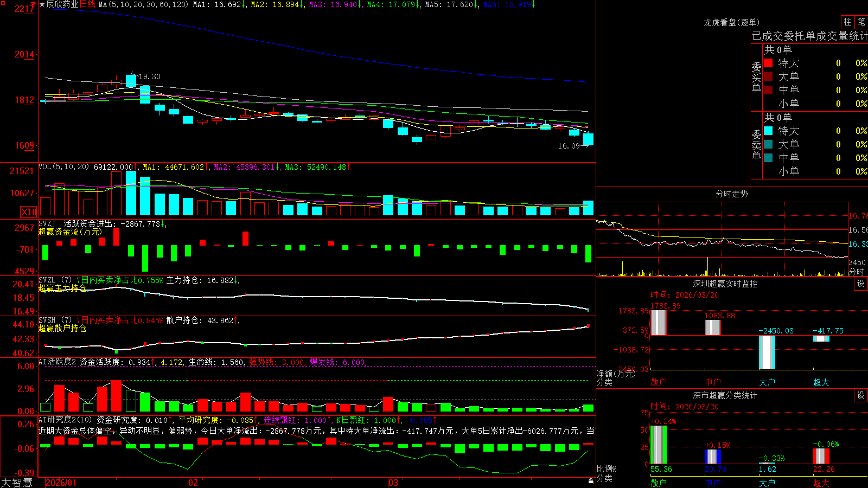Click the MA4: 17.079 value

393,4
